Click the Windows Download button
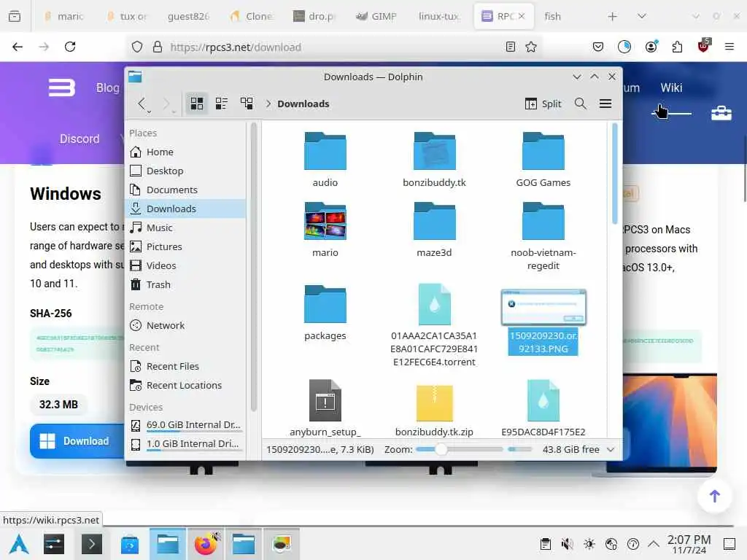 77,441
